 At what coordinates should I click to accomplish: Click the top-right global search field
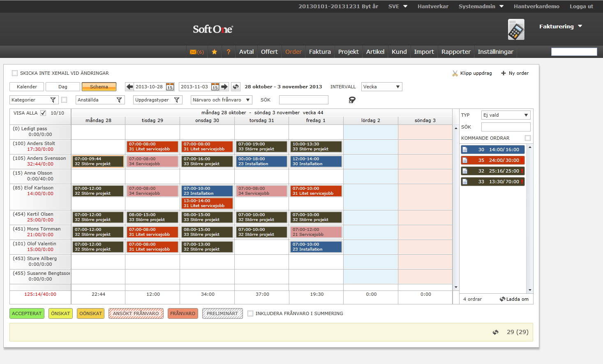(x=574, y=52)
